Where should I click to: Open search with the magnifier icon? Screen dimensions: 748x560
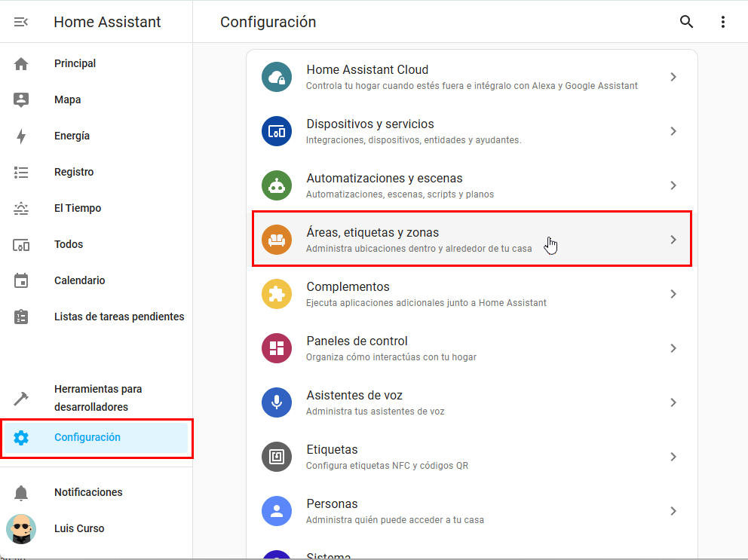pos(686,22)
